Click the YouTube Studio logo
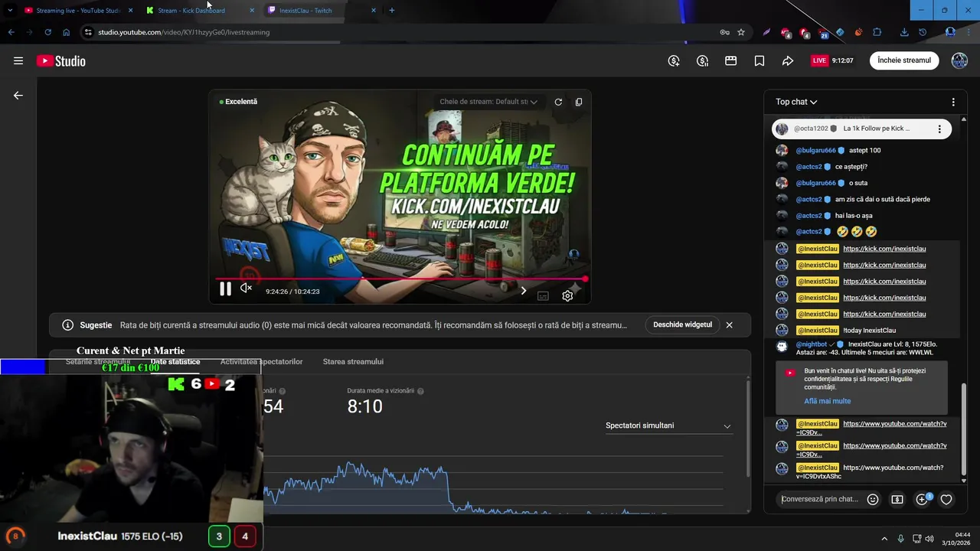This screenshot has height=551, width=980. pos(61,61)
